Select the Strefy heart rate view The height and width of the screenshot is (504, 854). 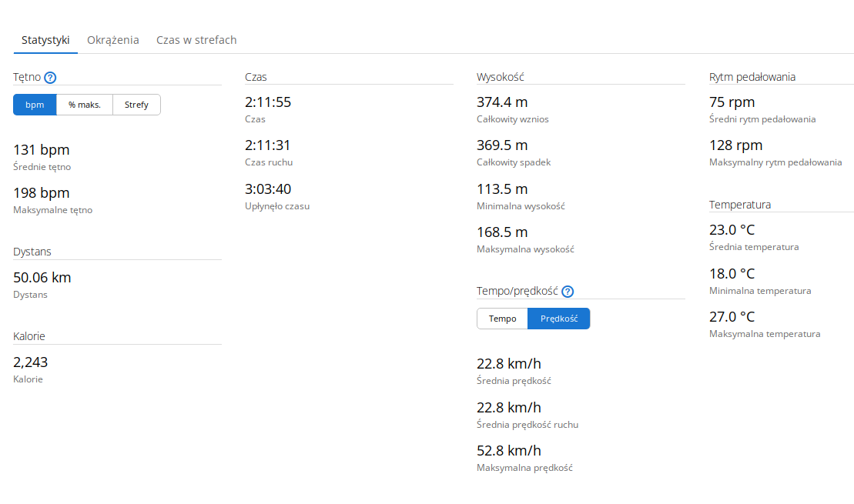(136, 105)
